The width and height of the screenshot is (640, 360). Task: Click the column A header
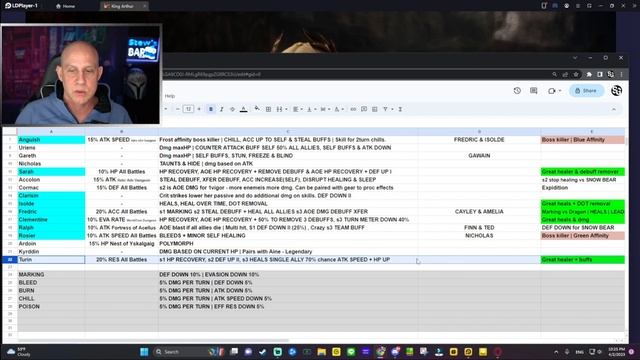point(51,131)
